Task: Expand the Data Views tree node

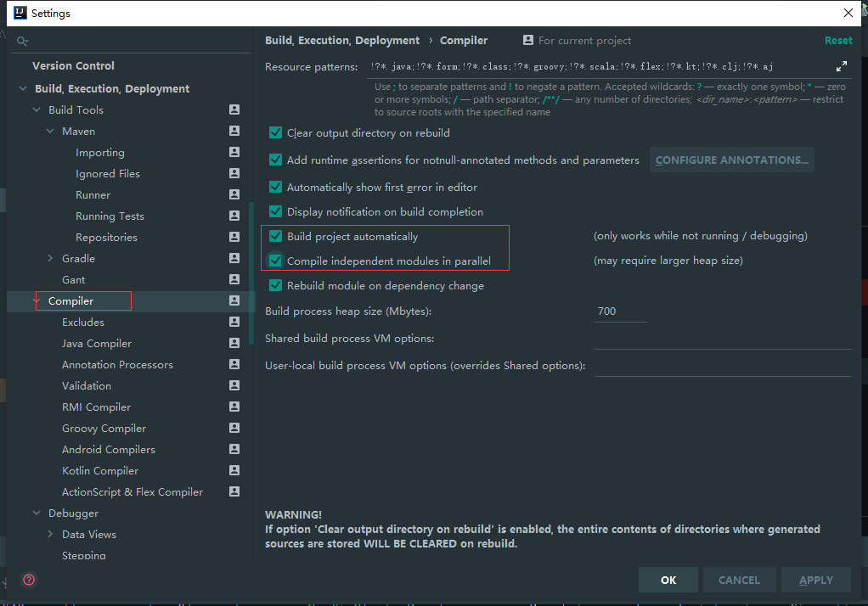Action: click(x=50, y=534)
